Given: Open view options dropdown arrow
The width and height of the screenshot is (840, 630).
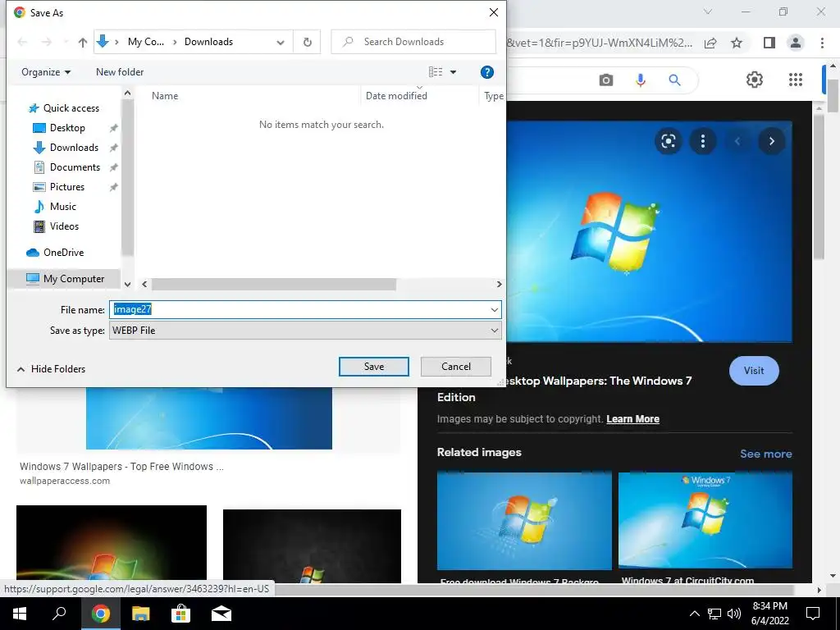Looking at the screenshot, I should (453, 72).
